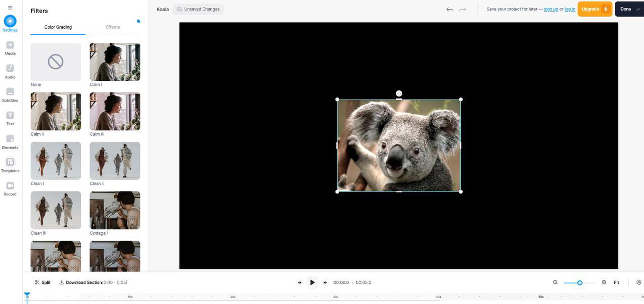Click the 30s mark on timeline ruler
The width and height of the screenshot is (644, 304).
coord(336,297)
